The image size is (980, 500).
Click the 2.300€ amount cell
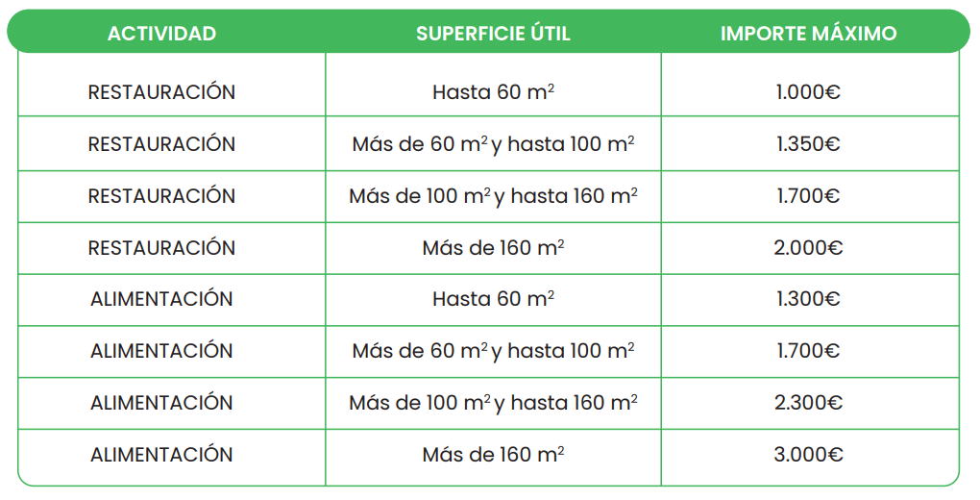tap(809, 403)
